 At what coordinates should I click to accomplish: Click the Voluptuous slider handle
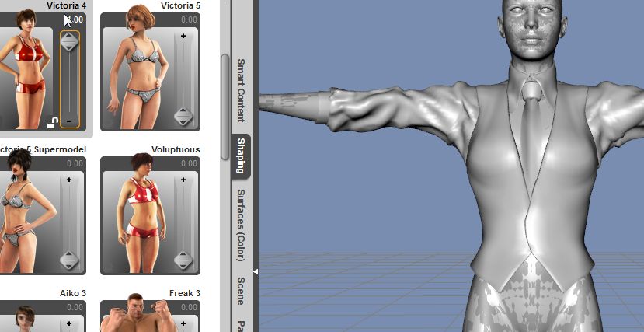click(x=183, y=260)
